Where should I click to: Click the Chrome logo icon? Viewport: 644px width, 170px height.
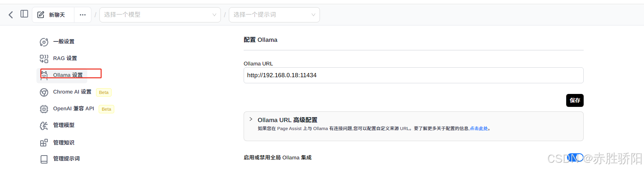(x=44, y=92)
